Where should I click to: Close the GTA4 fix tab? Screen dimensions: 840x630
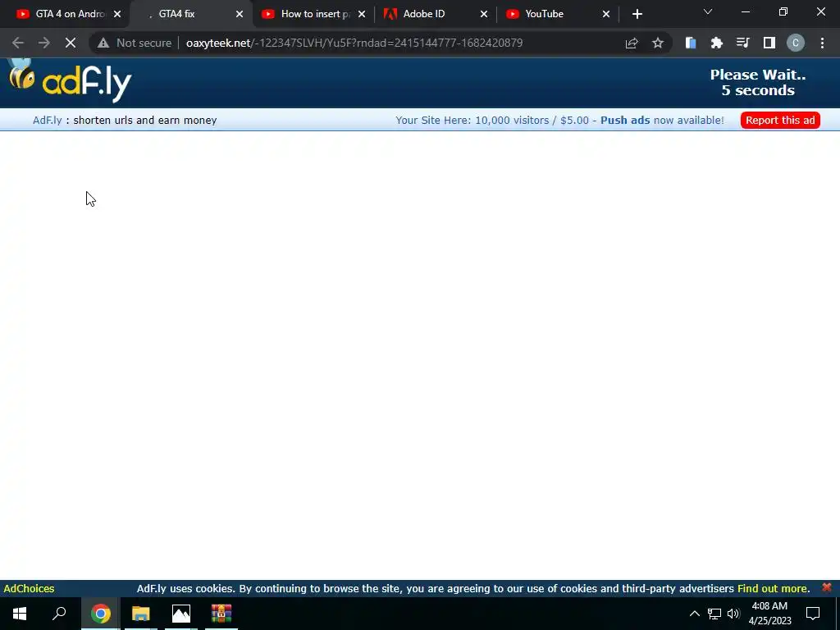(x=240, y=15)
